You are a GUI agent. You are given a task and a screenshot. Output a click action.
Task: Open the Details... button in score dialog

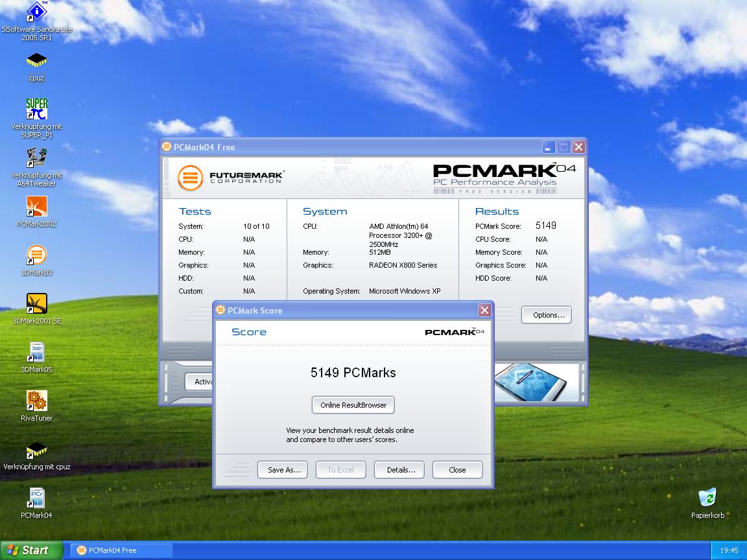[401, 470]
